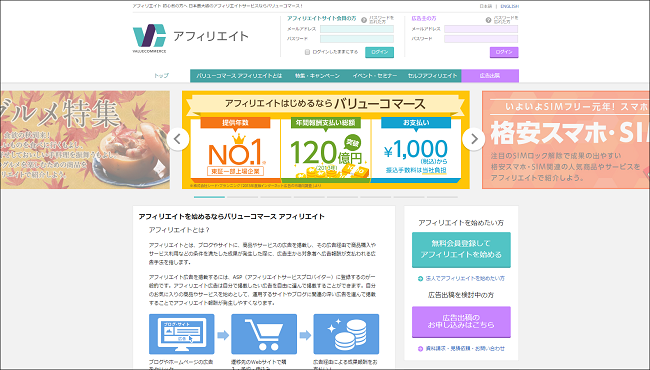Open the グルメ特集 banner
Viewport: 650px width, 370px height.
85,140
